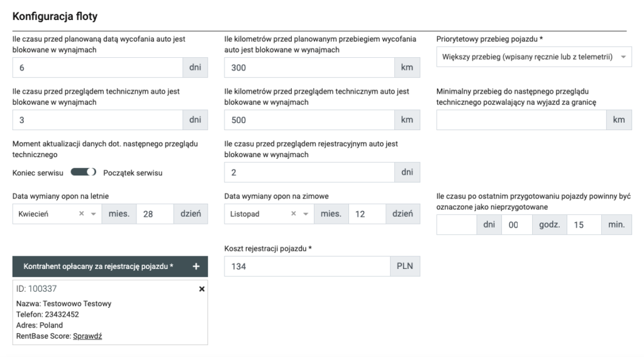Toggle the service start/end update switch
Image resolution: width=644 pixels, height=357 pixels.
coord(83,172)
